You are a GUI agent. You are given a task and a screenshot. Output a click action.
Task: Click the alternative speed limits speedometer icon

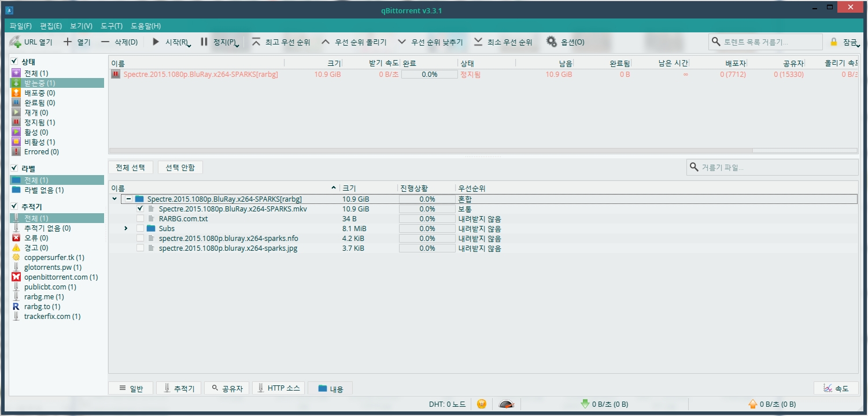(x=506, y=404)
